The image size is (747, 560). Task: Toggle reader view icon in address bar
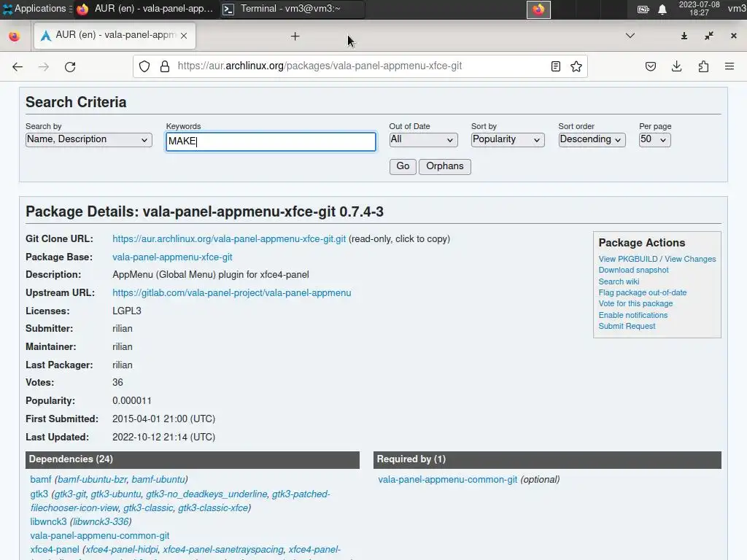tap(555, 66)
